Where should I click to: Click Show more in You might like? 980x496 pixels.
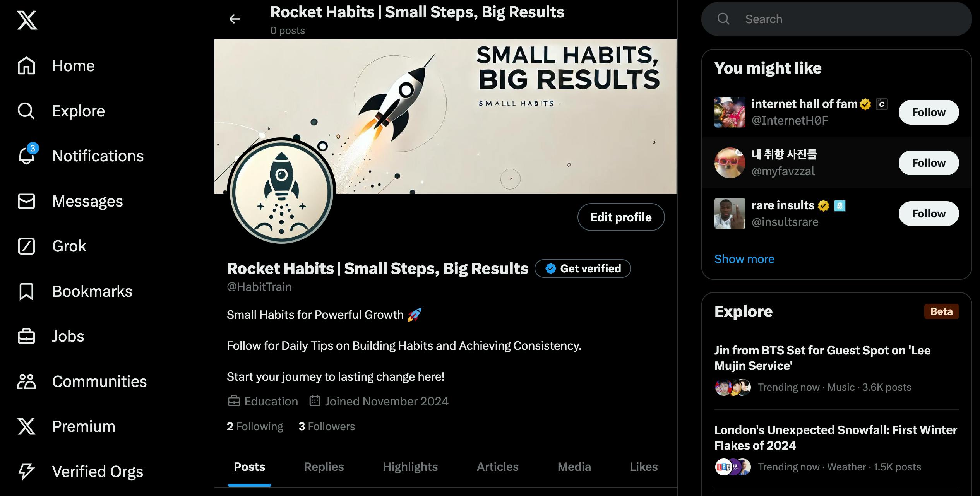coord(744,259)
